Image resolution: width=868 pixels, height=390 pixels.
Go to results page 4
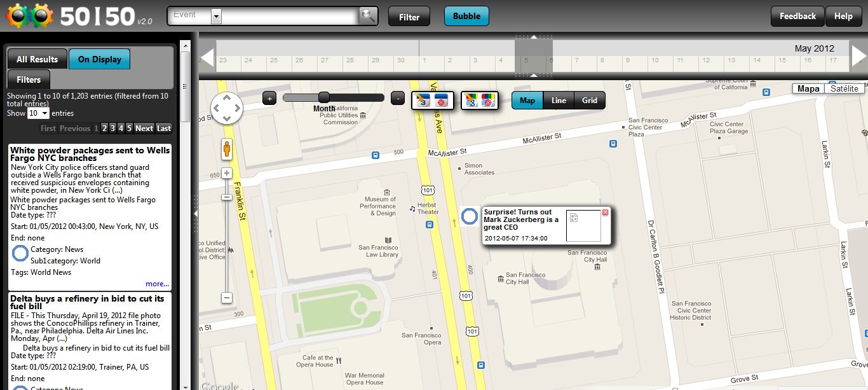pyautogui.click(x=121, y=128)
